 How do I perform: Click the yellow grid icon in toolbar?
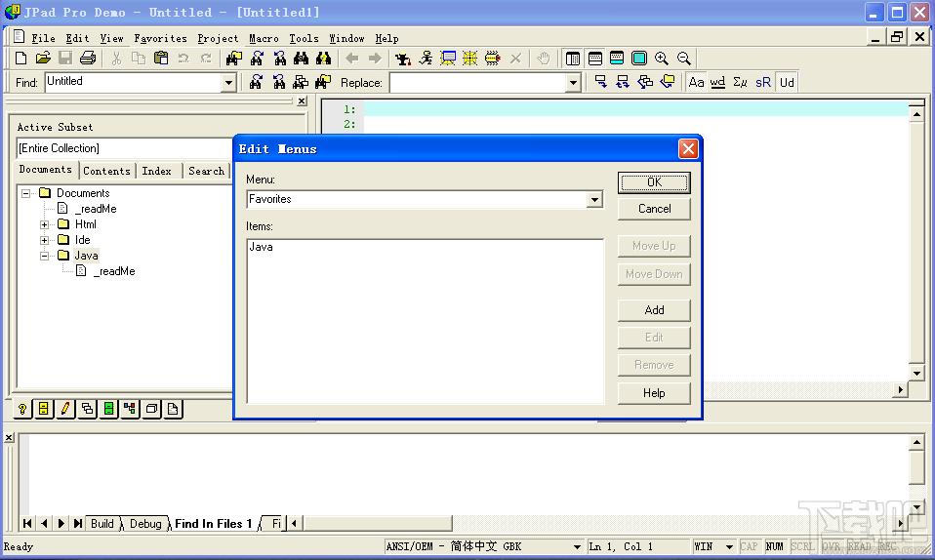pos(469,58)
